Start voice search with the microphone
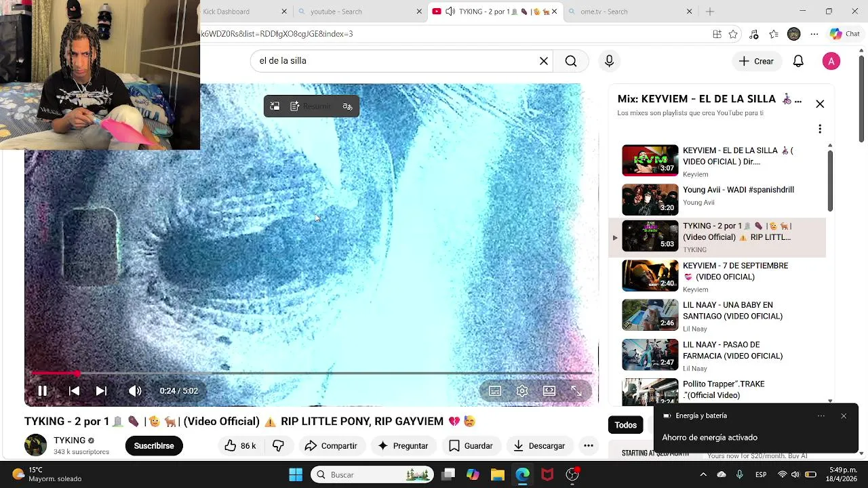The image size is (868, 488). point(609,61)
